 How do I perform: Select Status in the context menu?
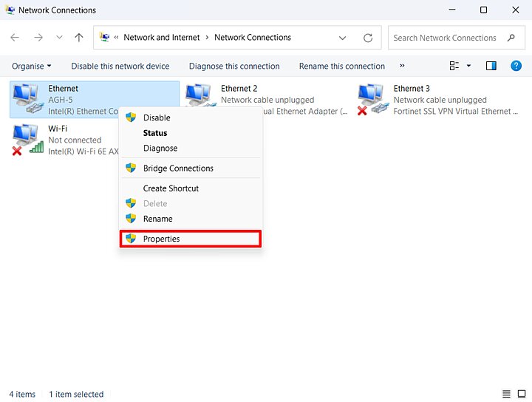point(191,133)
